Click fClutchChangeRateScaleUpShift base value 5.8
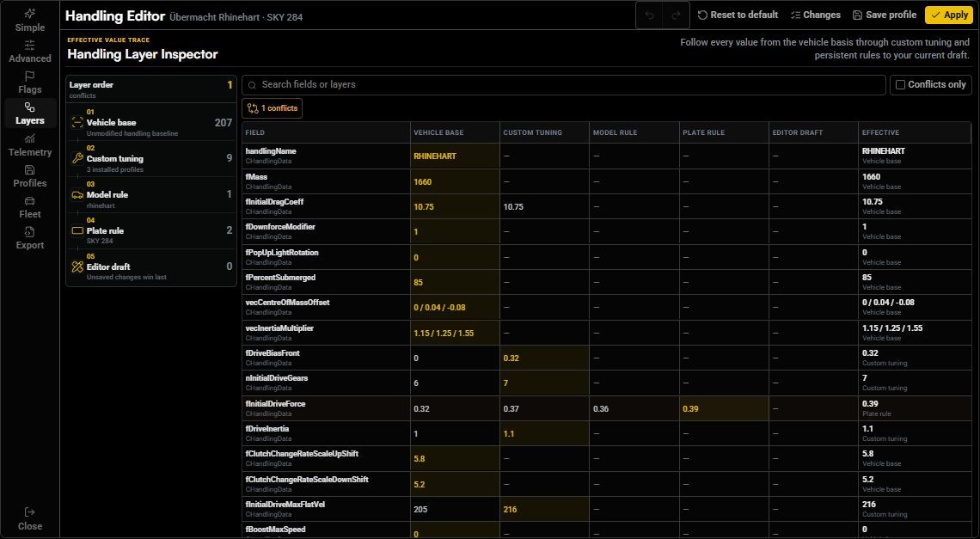Image resolution: width=980 pixels, height=539 pixels. click(420, 459)
